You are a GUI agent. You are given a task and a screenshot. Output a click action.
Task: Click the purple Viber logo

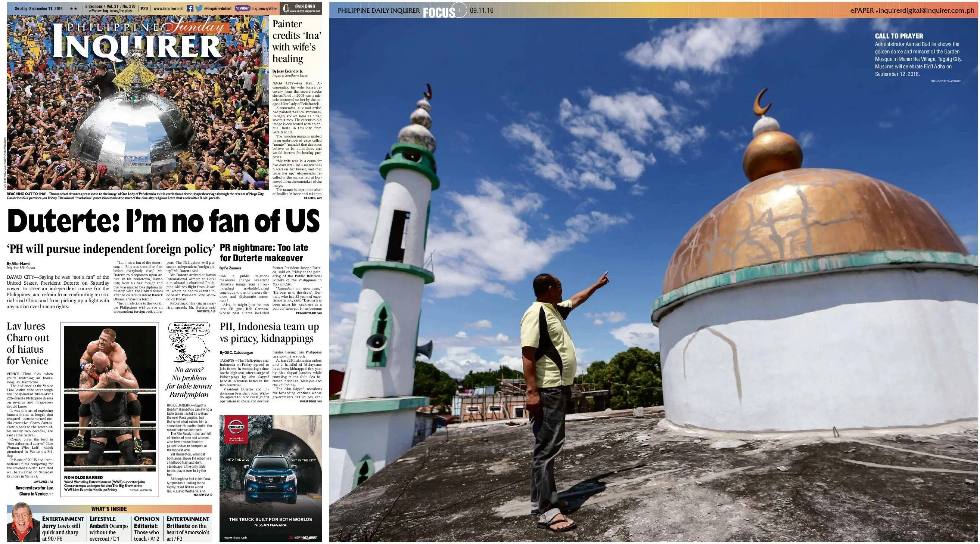tap(242, 8)
